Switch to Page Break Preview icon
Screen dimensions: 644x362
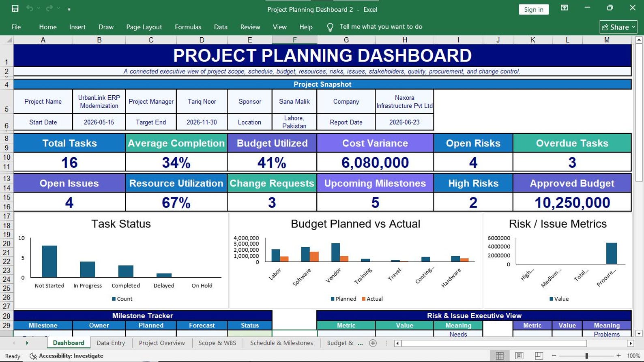pyautogui.click(x=539, y=356)
